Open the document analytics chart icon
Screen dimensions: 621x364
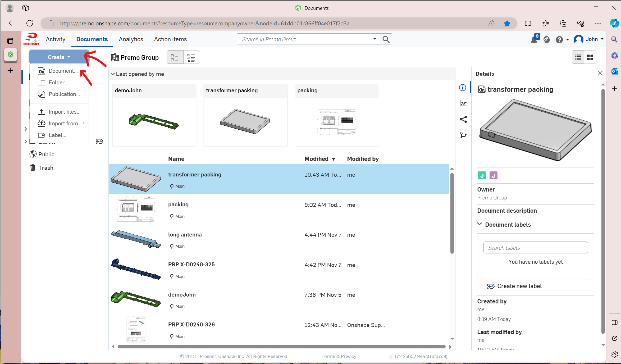463,103
